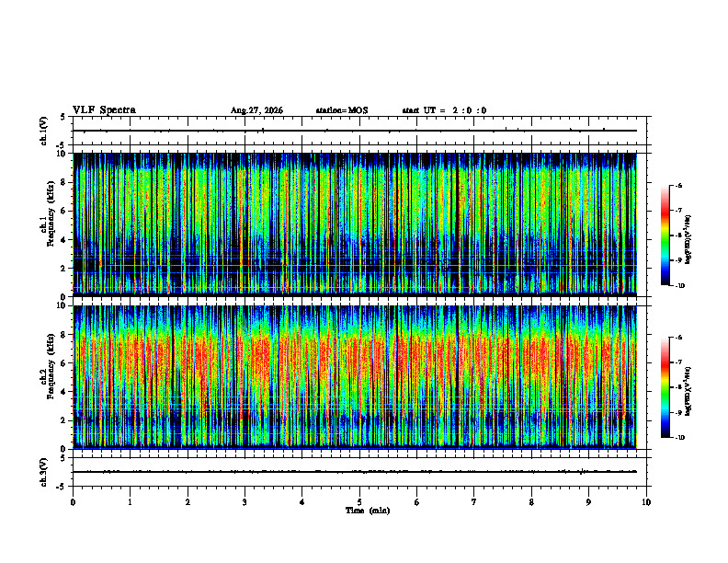
Task: Click the 1 minute tick on time axis
Action: click(130, 502)
